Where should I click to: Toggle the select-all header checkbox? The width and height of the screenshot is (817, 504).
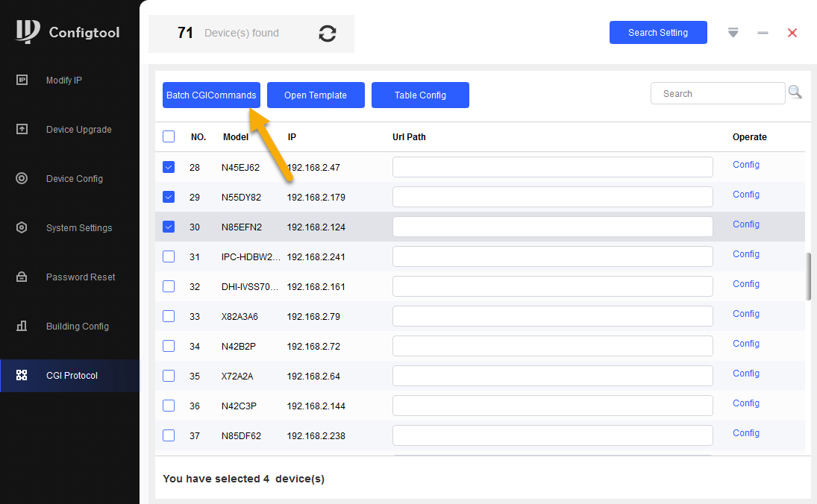coord(169,136)
